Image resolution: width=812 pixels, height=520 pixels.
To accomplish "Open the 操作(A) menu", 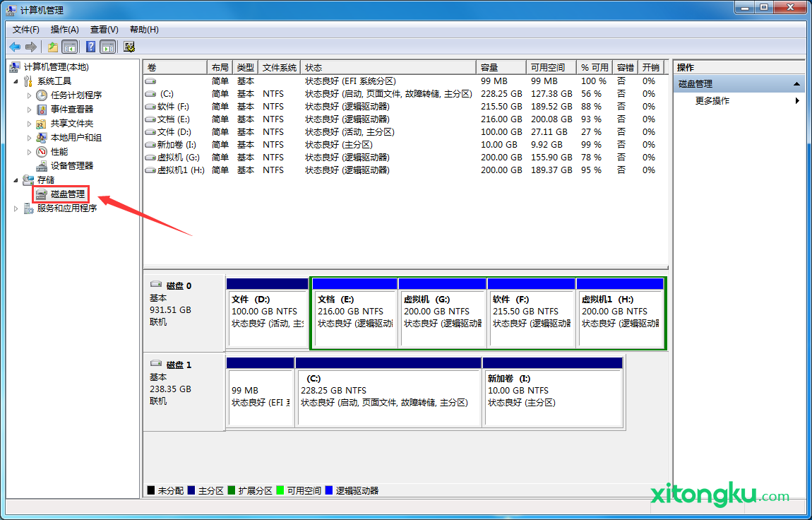I will tap(64, 29).
